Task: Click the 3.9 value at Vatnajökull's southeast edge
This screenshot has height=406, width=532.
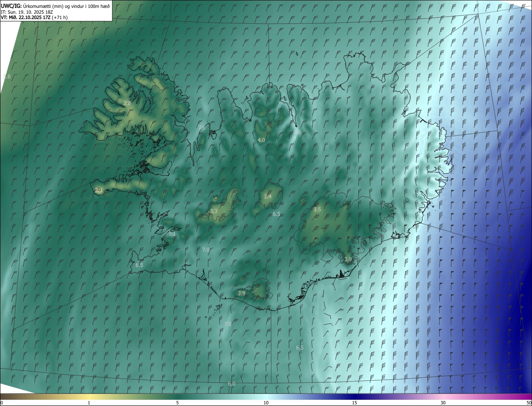Action: pyautogui.click(x=348, y=259)
